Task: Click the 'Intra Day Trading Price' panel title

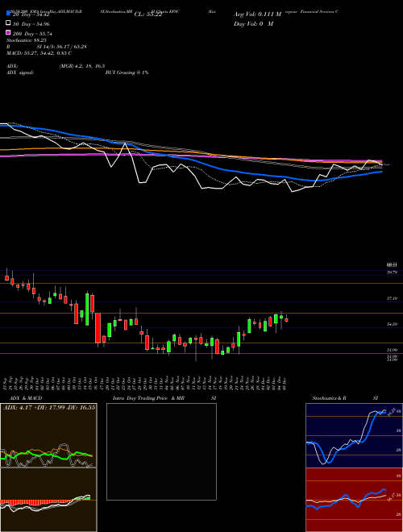Action: point(141,398)
